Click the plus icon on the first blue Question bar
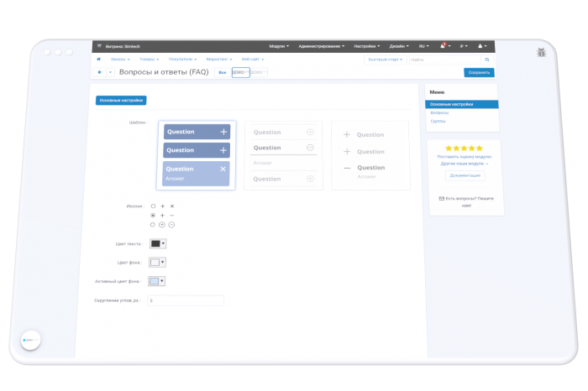588x391 pixels. [x=223, y=132]
